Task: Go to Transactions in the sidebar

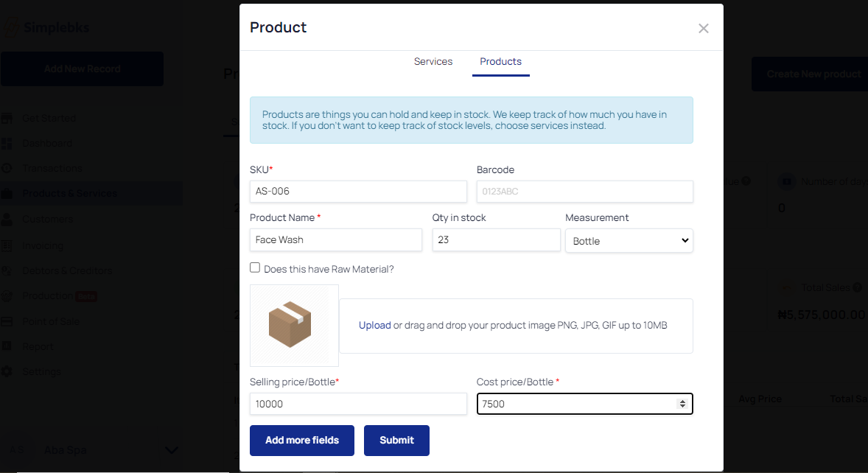Action: [x=52, y=168]
